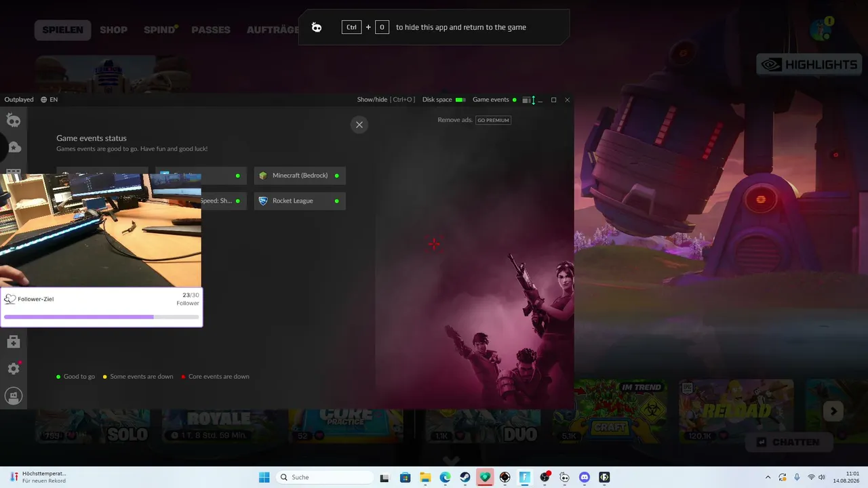Open Outplayed settings gear in sidebar
The width and height of the screenshot is (868, 488).
click(x=14, y=369)
